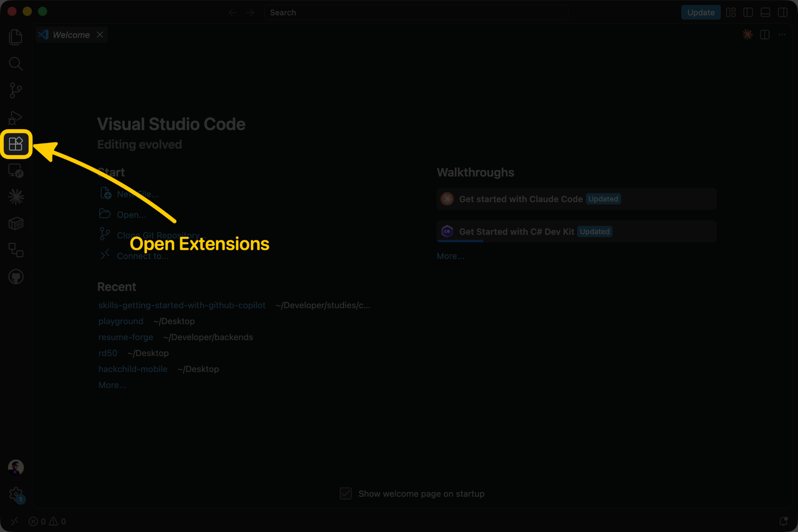Image resolution: width=798 pixels, height=532 pixels.
Task: Open the Accounts avatar menu
Action: [x=16, y=467]
